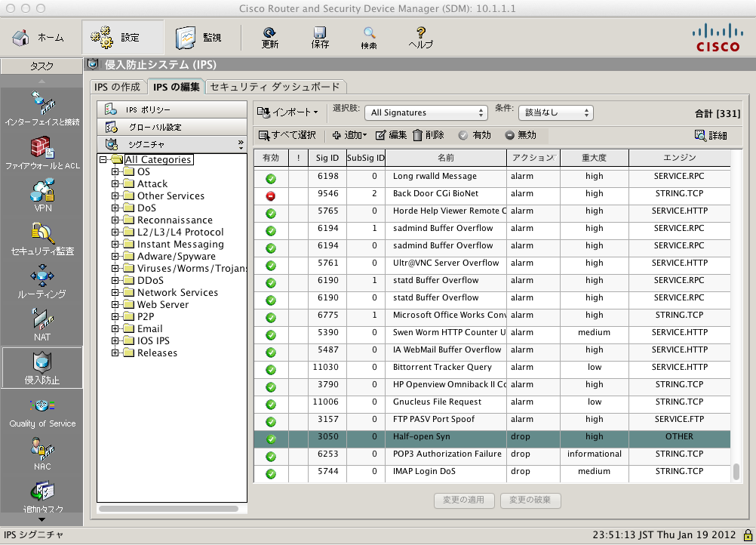Open インターフェイスと接続 task
Image resolution: width=756 pixels, height=545 pixels.
(x=42, y=109)
